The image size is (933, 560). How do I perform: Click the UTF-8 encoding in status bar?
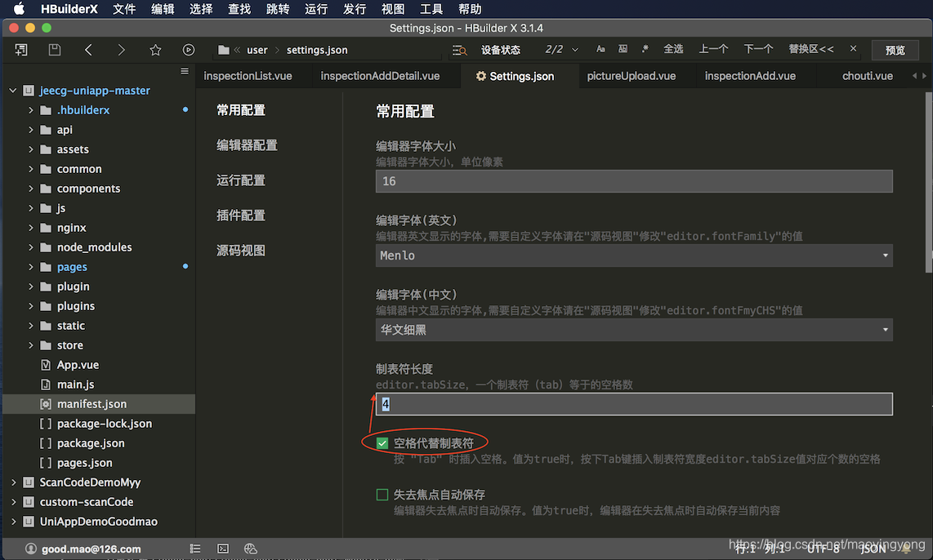tap(823, 549)
